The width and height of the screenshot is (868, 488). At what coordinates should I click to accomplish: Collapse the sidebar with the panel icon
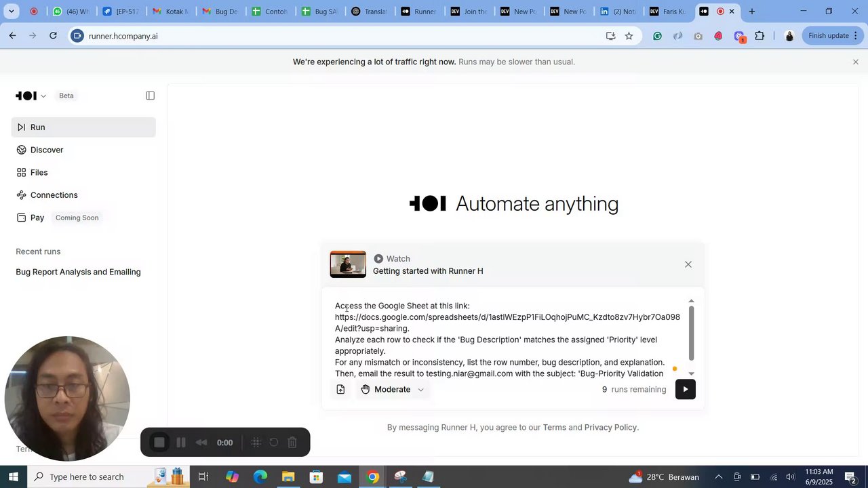151,96
